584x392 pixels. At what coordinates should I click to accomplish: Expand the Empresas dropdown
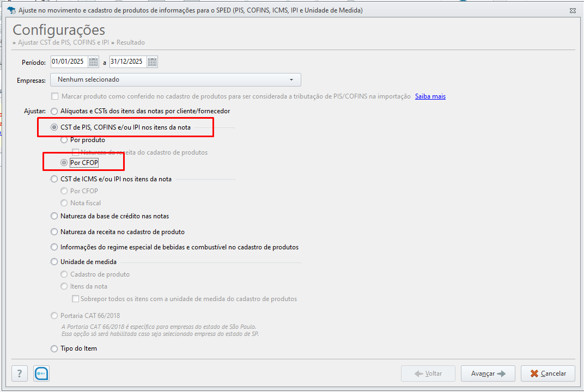click(x=175, y=79)
